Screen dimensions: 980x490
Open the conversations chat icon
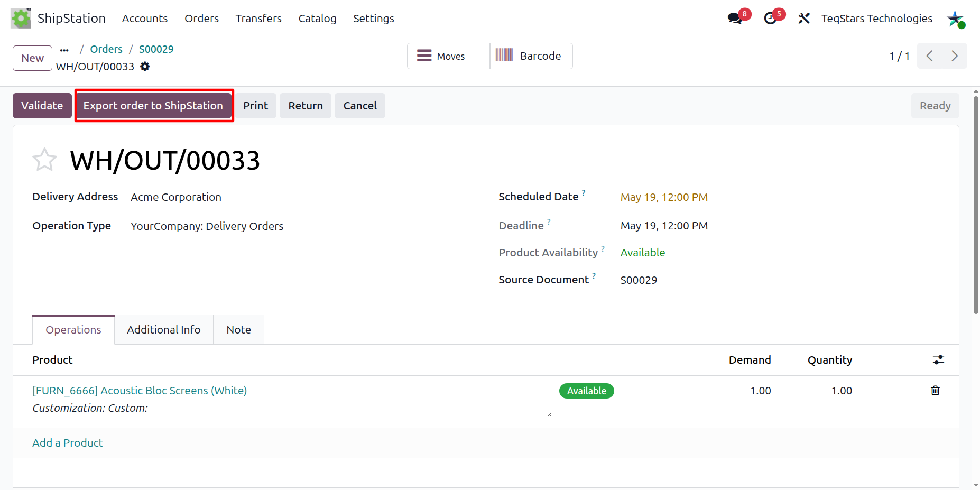tap(735, 19)
